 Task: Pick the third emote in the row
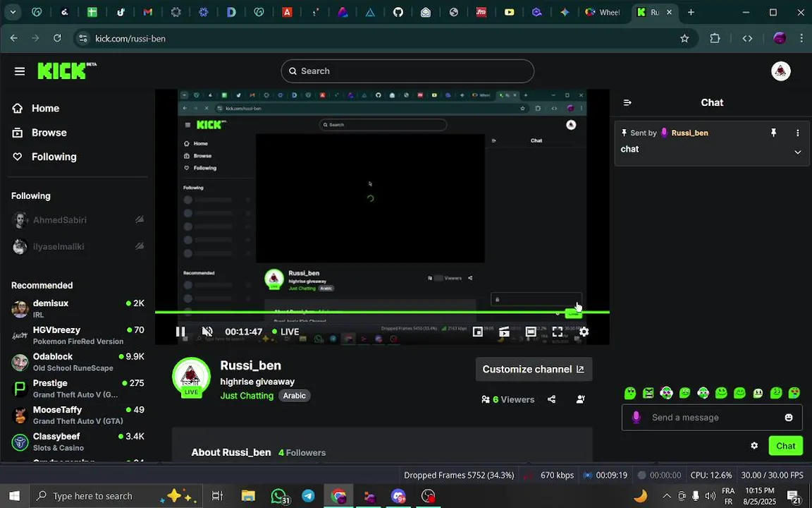pyautogui.click(x=667, y=393)
